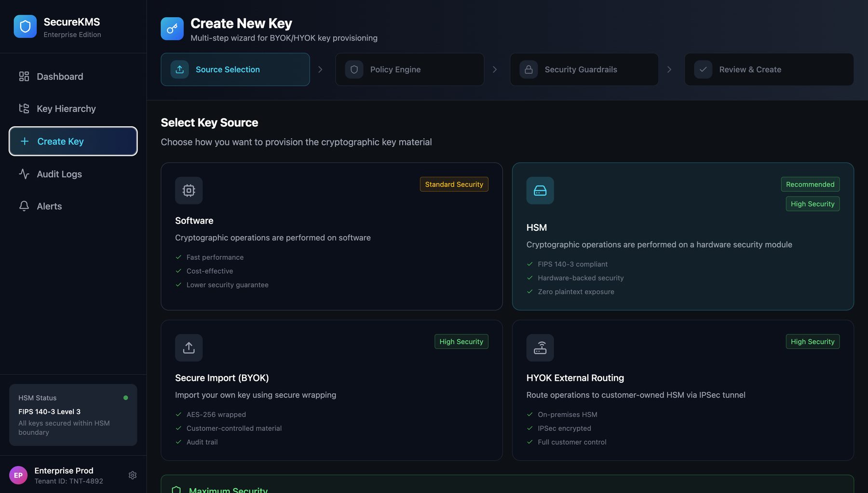The image size is (868, 493).
Task: Click the HYOK router icon
Action: pos(540,348)
